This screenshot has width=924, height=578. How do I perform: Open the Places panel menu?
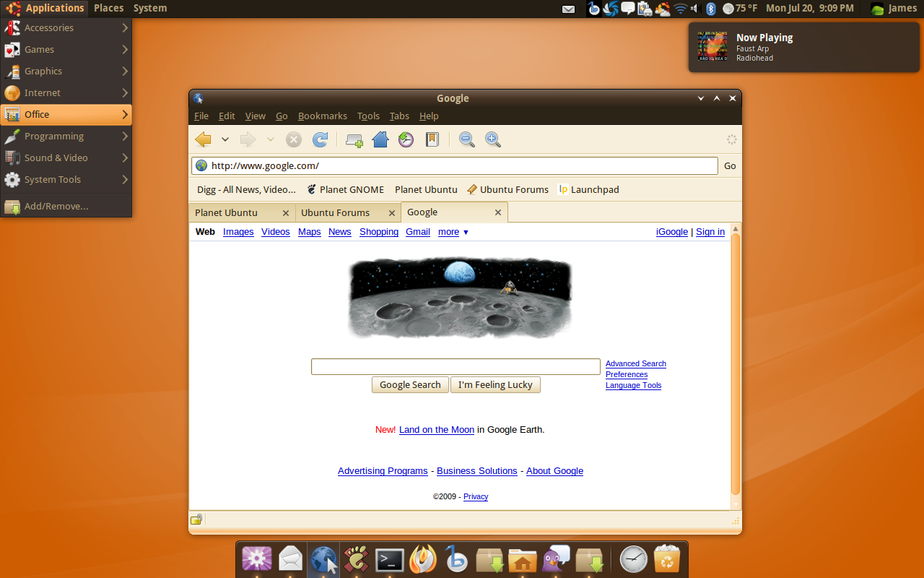(108, 8)
